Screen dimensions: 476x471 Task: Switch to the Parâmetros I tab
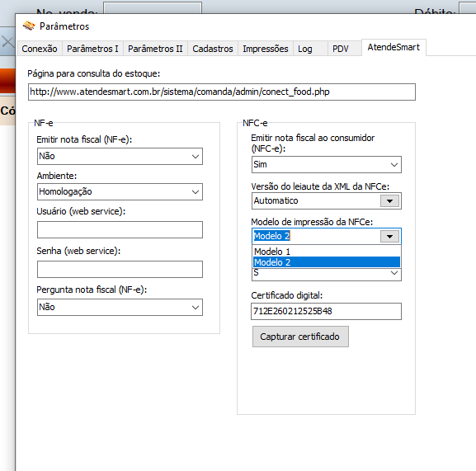[x=92, y=49]
